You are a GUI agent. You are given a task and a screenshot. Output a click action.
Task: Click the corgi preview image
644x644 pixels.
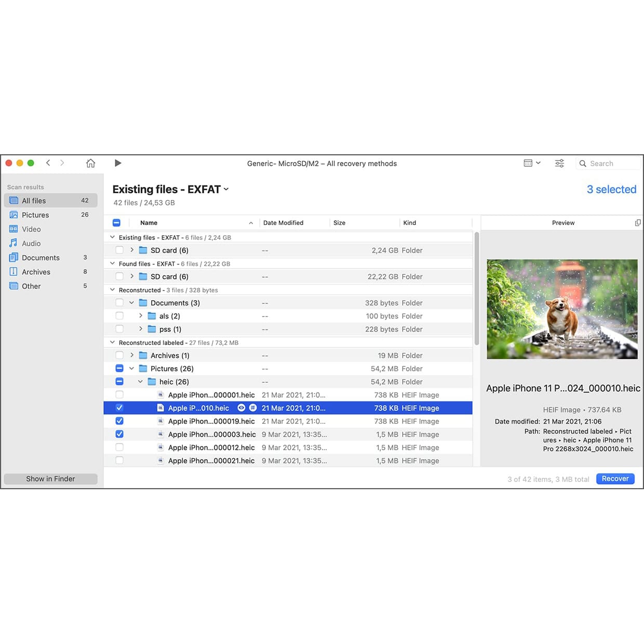point(562,309)
